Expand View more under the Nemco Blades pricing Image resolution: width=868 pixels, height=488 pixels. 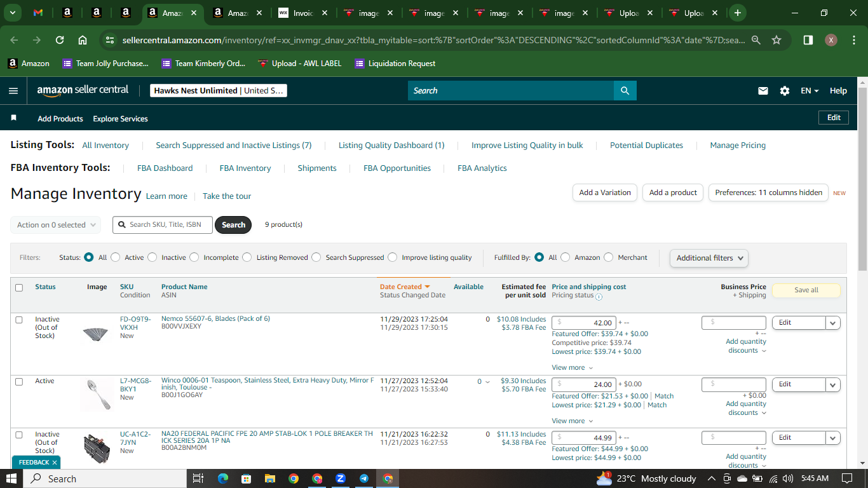click(573, 367)
